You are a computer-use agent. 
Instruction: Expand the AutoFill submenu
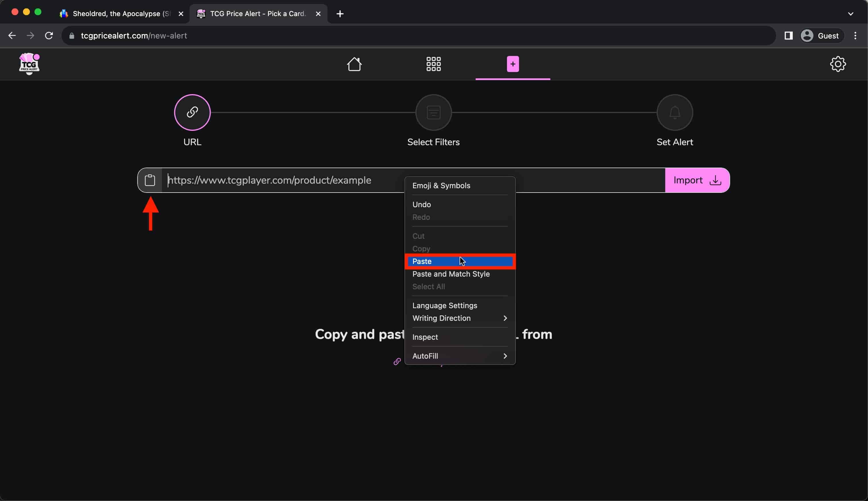point(460,356)
